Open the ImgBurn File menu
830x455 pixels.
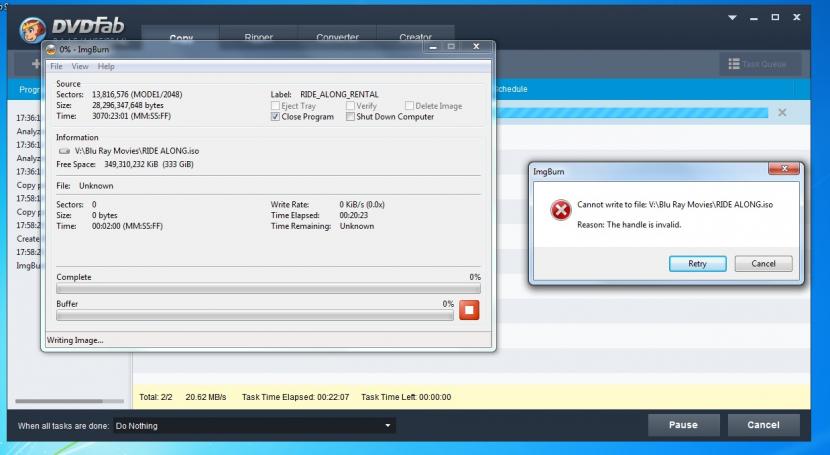tap(57, 66)
